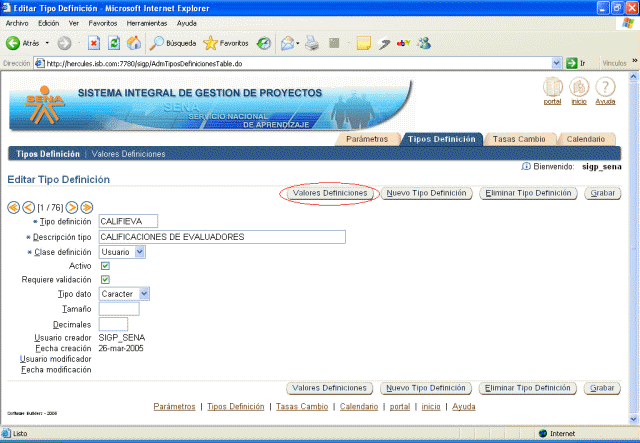Switch to the Calendario tab
The width and height of the screenshot is (640, 443).
pos(586,139)
